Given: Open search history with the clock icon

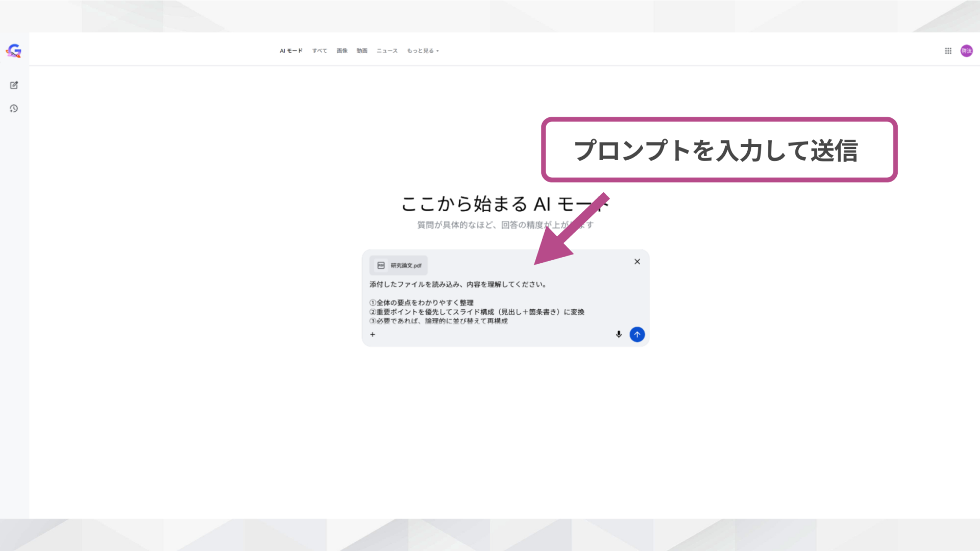Looking at the screenshot, I should pyautogui.click(x=14, y=108).
